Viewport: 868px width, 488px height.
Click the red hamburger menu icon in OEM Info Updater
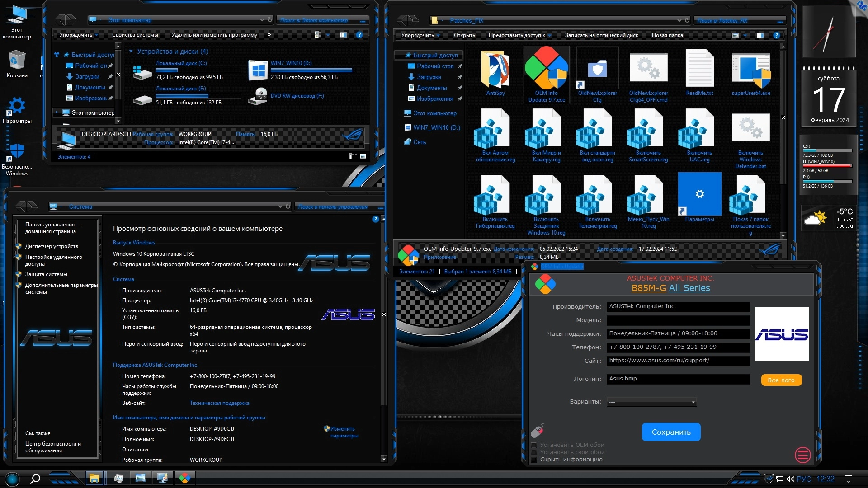click(802, 455)
